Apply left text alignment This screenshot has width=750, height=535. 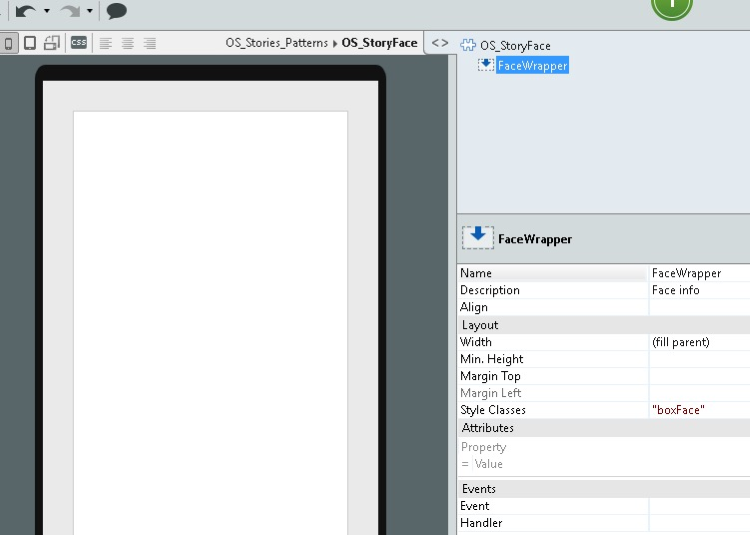click(103, 43)
